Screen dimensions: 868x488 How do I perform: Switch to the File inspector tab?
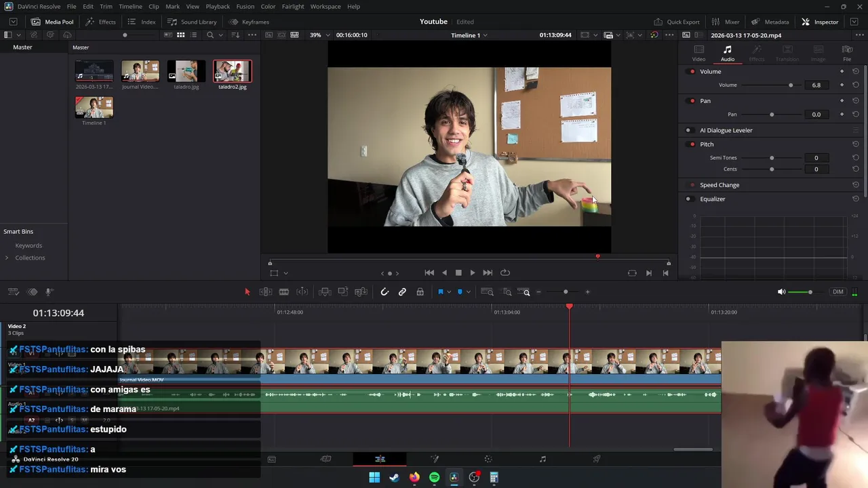847,53
